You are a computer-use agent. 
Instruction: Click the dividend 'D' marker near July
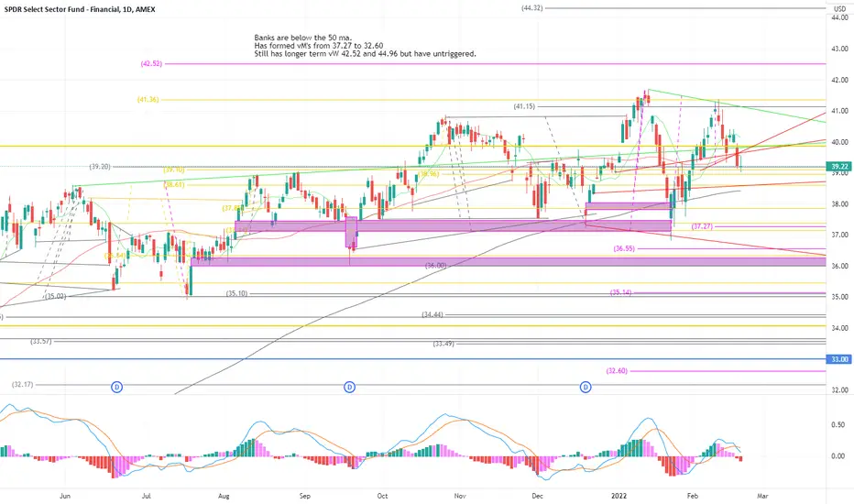click(116, 387)
